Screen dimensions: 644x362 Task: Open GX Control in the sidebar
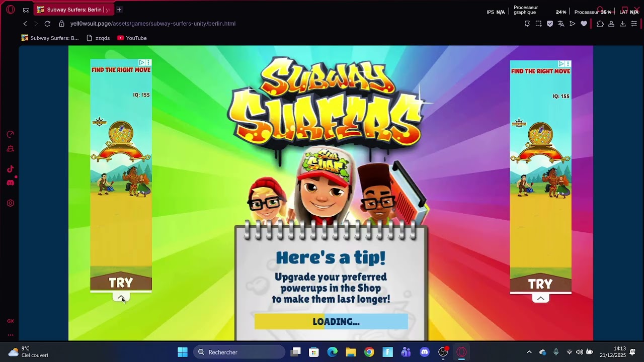pyautogui.click(x=10, y=134)
